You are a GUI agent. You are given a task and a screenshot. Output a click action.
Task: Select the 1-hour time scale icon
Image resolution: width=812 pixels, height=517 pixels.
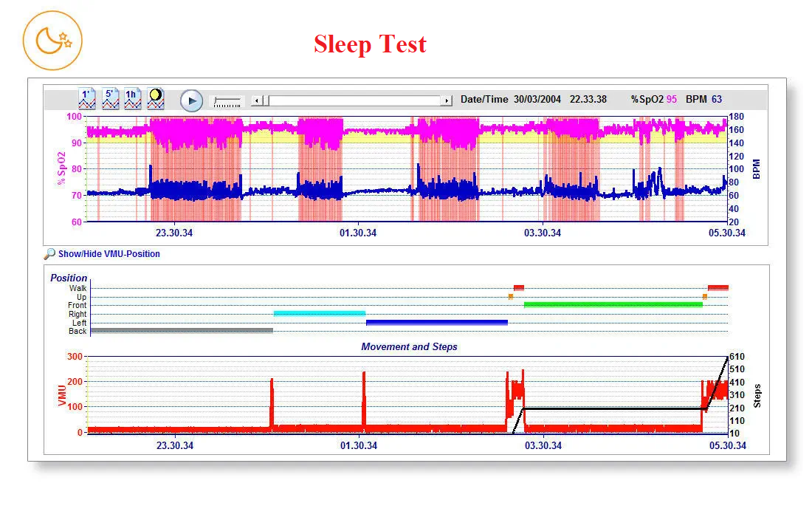(132, 99)
